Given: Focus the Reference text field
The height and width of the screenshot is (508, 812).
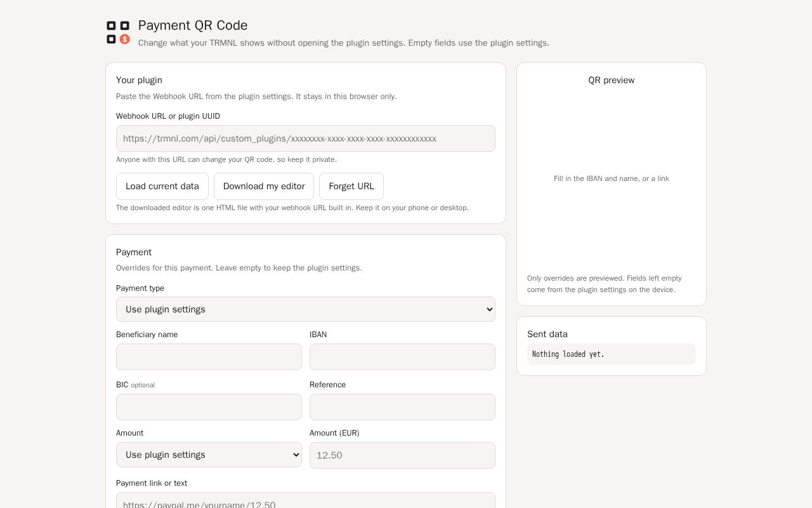Looking at the screenshot, I should click(402, 407).
